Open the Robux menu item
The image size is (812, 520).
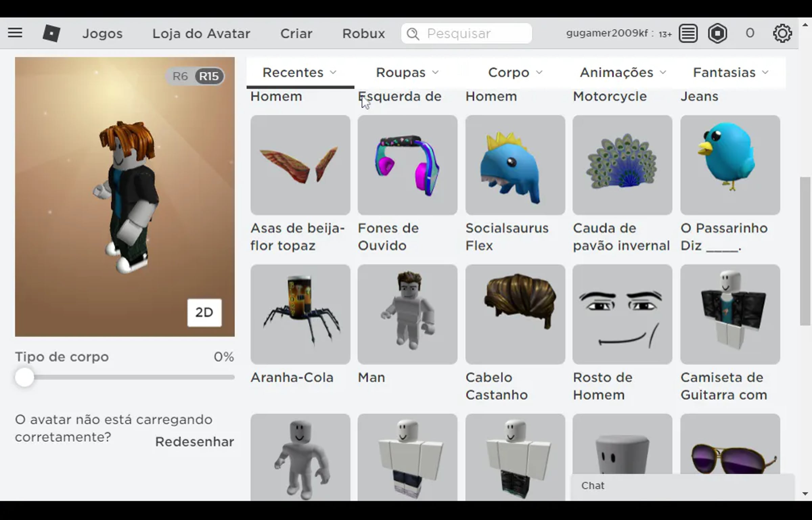point(364,34)
